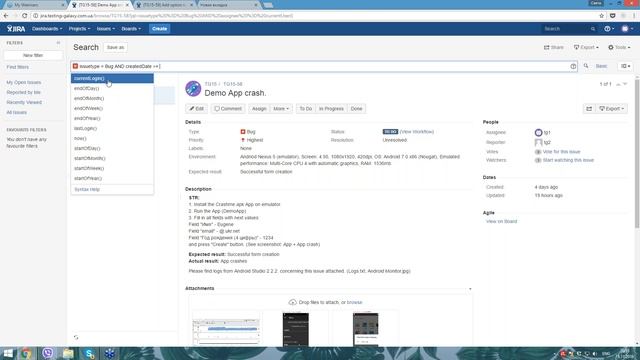Click the project avatar rocket icon
The height and width of the screenshot is (360, 640).
tap(193, 89)
